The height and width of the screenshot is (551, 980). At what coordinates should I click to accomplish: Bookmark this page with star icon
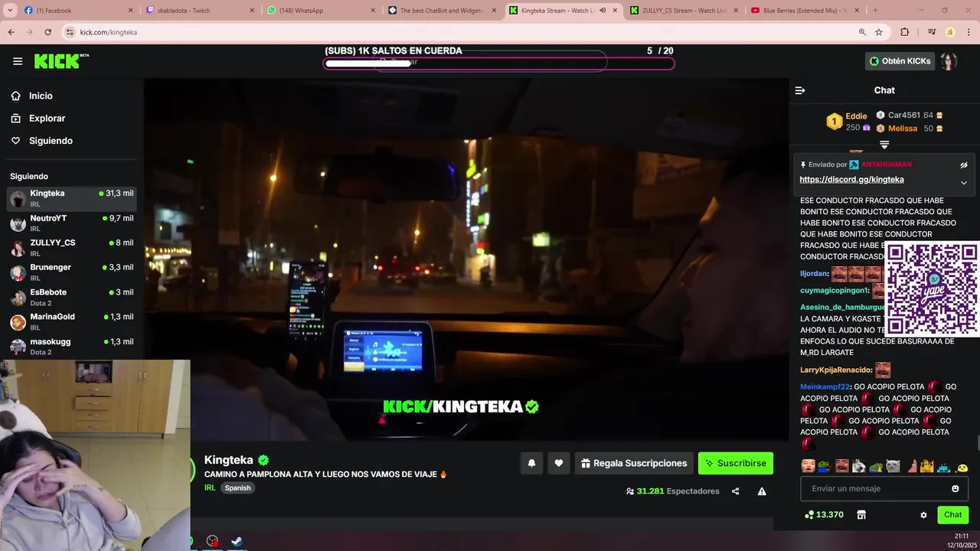click(879, 32)
